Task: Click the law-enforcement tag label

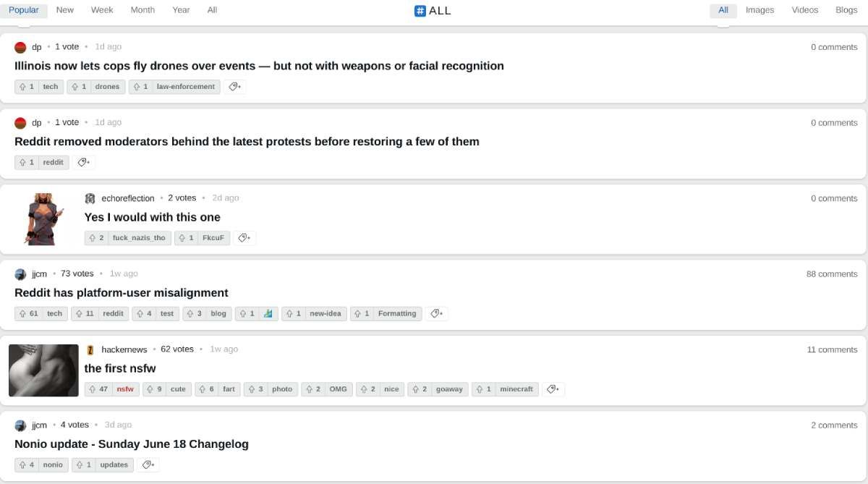Action: click(186, 87)
